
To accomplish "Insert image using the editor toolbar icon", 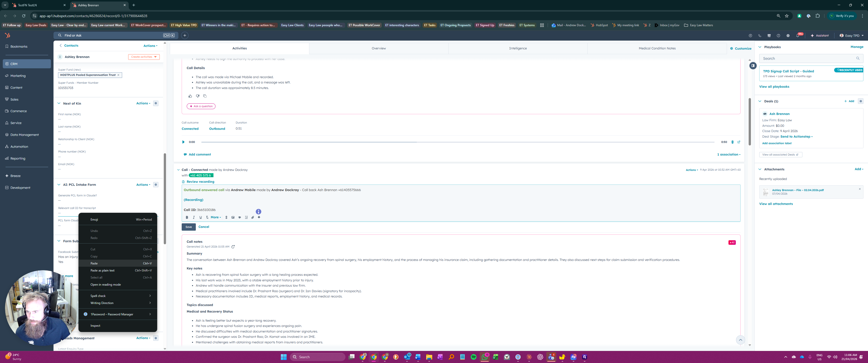I will coord(233,218).
